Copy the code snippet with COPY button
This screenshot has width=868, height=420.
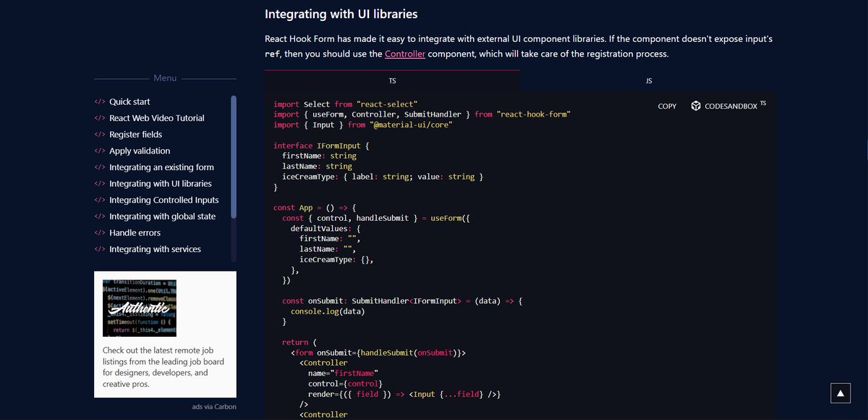tap(667, 106)
